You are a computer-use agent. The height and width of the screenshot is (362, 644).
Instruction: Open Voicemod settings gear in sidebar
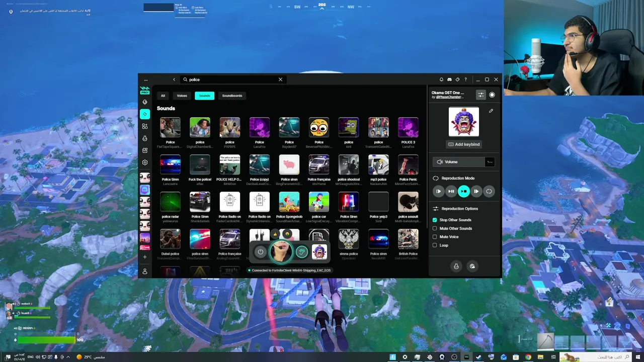pos(145,162)
